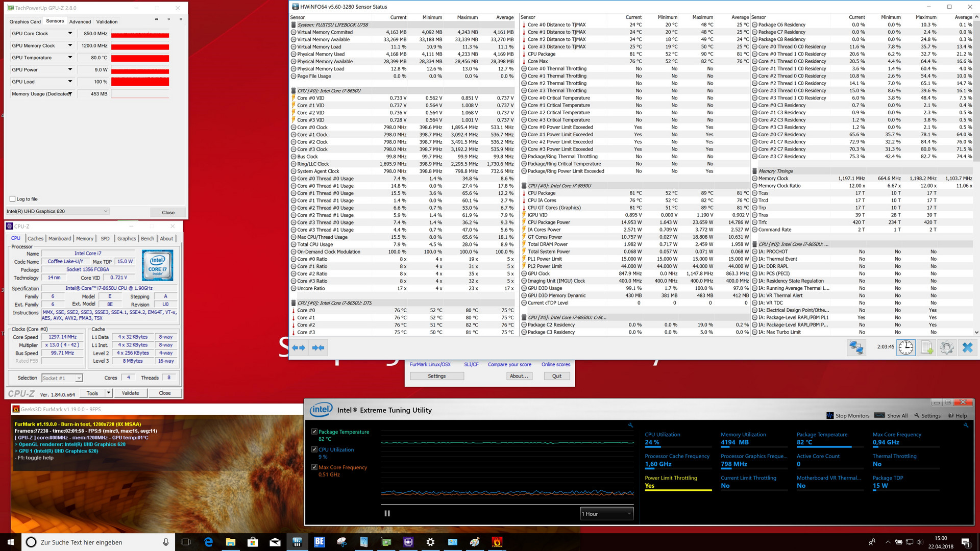The height and width of the screenshot is (551, 980).
Task: Open FurMark Compare your score link
Action: point(509,364)
